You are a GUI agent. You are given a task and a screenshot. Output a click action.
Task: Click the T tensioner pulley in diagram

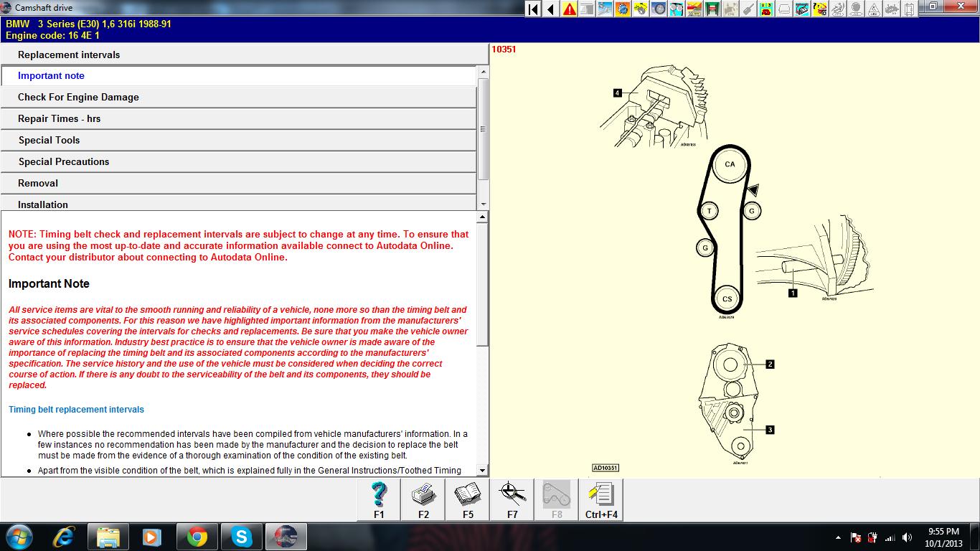pos(709,211)
